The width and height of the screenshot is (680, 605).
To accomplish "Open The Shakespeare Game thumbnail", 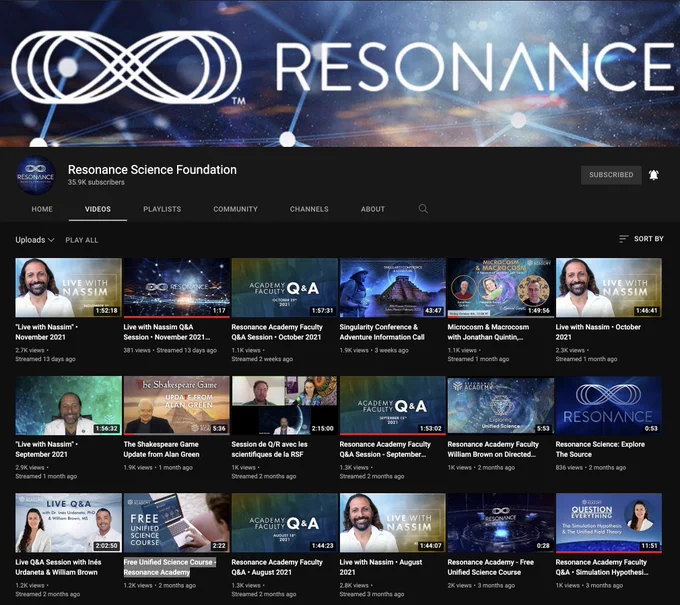I will pyautogui.click(x=177, y=405).
